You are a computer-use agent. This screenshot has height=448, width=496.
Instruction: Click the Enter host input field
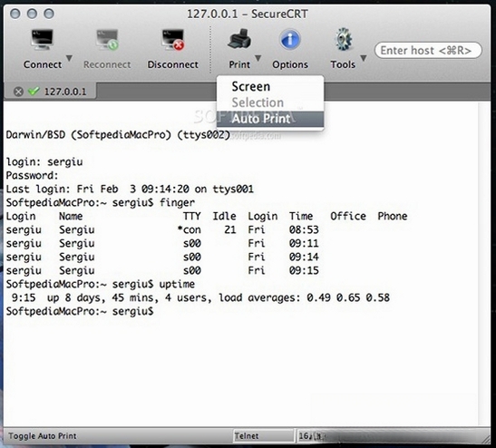pos(428,50)
